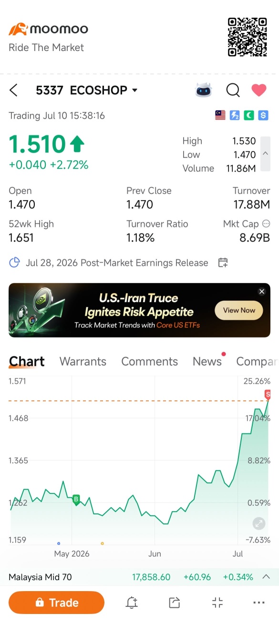Add a price alert bell
Screen dimensions: 279x644
(132, 603)
